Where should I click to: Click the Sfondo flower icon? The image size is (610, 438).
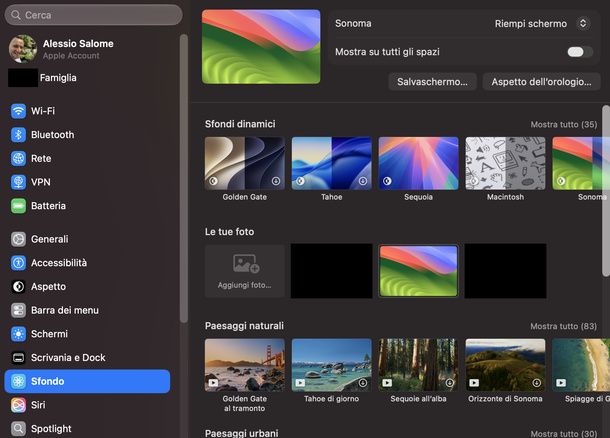(18, 381)
